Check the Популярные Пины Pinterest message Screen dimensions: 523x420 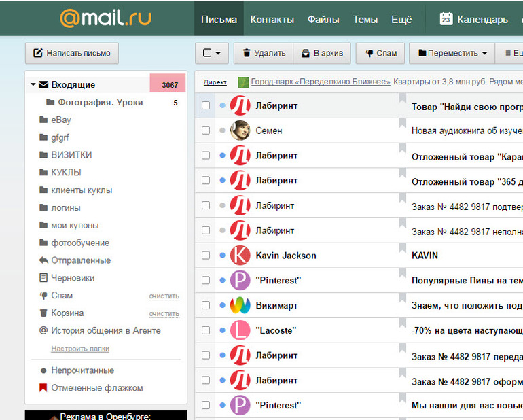[x=206, y=280]
